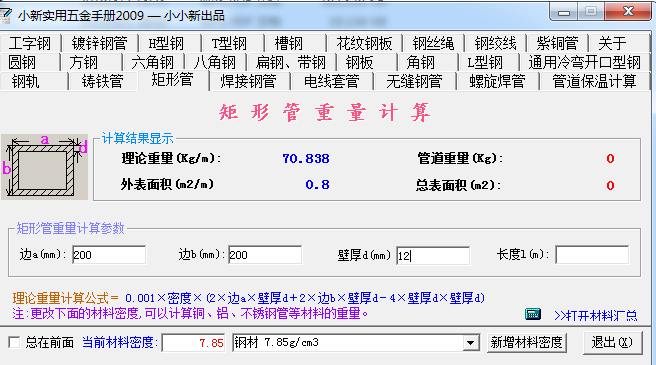Click the rectangular tube cross-section diagram

44,167
